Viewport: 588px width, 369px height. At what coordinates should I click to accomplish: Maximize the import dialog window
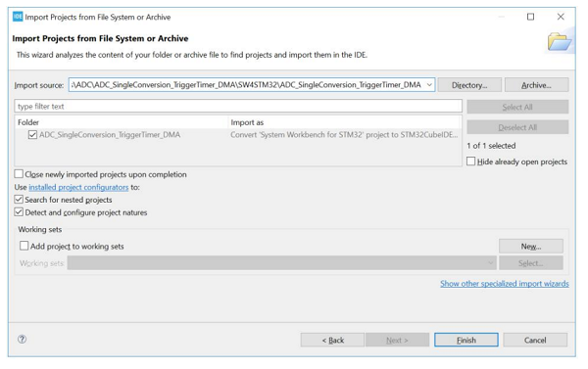[530, 17]
